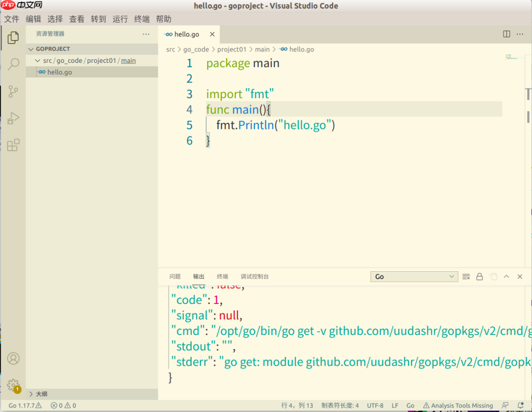Screen dimensions: 532x412
Task: Click the Go 1.17.7 version status item
Action: click(x=24, y=406)
